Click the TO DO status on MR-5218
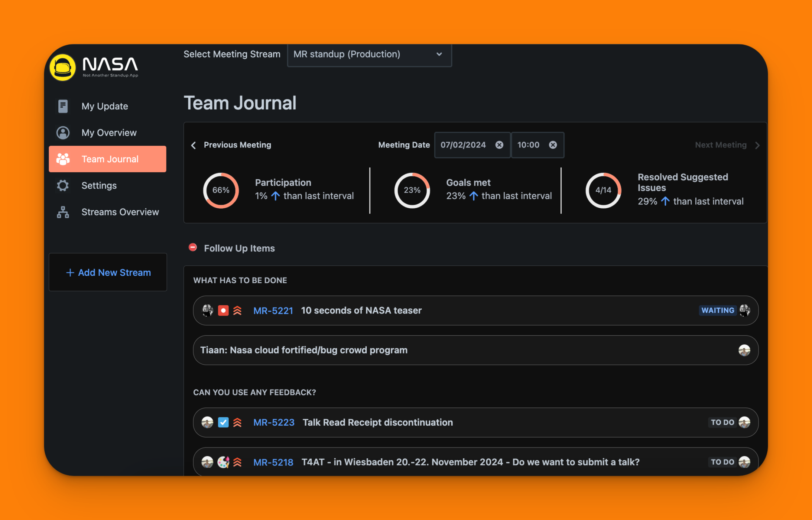 pos(723,462)
